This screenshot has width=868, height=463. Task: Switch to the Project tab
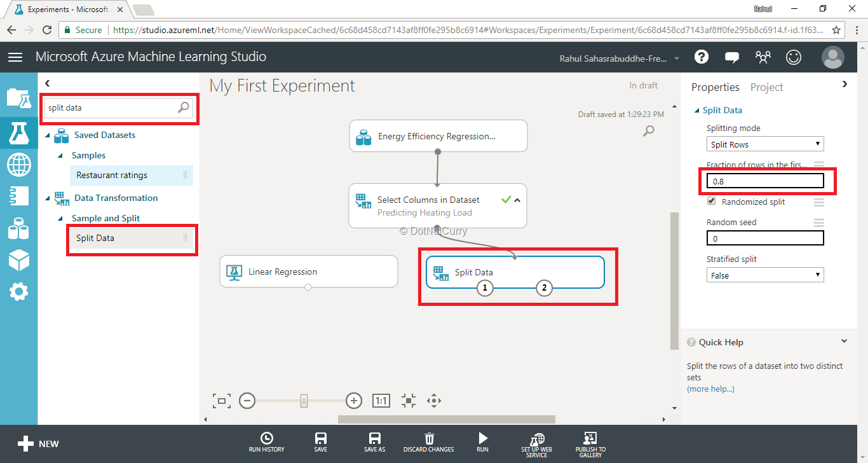(x=766, y=87)
